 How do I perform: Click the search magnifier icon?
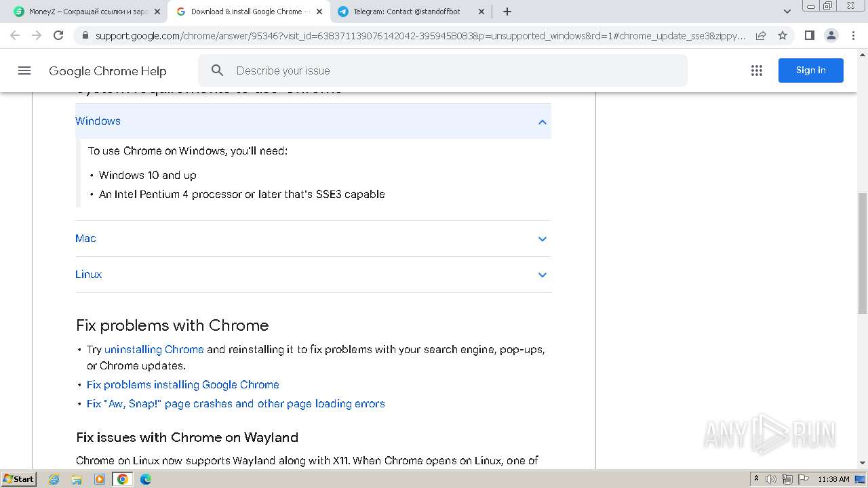(x=217, y=70)
